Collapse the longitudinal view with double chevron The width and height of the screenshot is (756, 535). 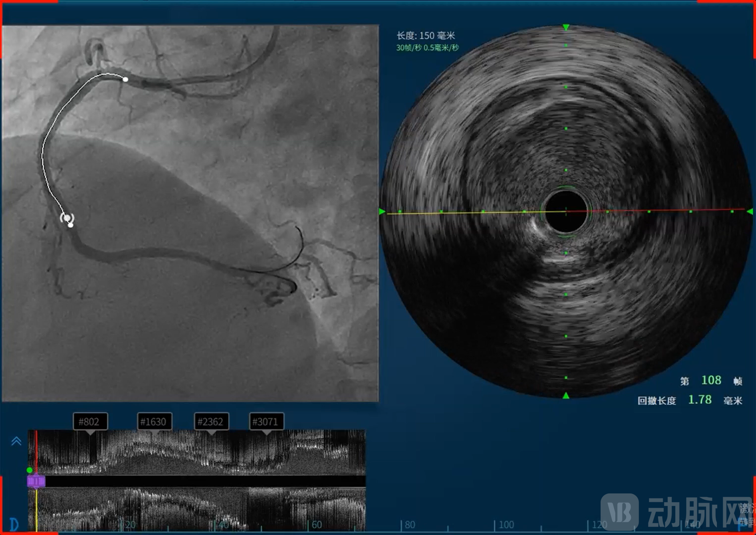click(16, 441)
